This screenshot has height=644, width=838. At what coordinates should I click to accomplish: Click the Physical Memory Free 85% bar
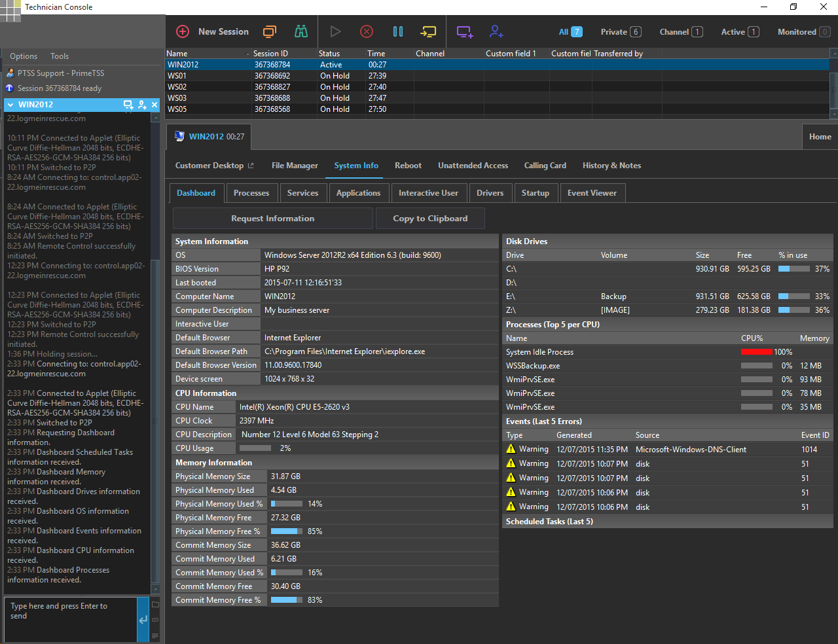click(287, 531)
